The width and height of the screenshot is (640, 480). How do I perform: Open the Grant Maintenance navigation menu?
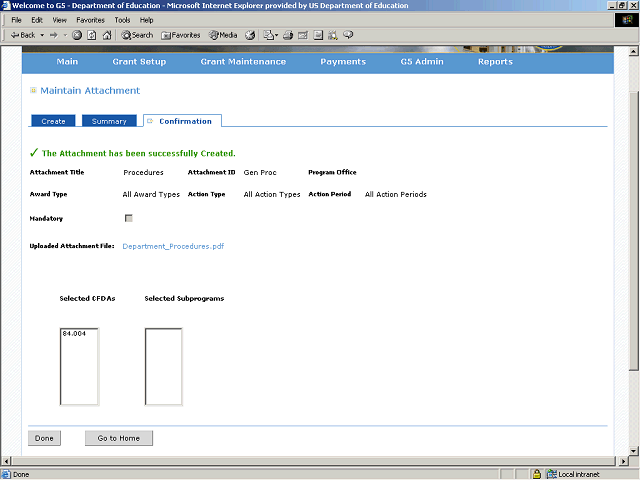[x=243, y=62]
